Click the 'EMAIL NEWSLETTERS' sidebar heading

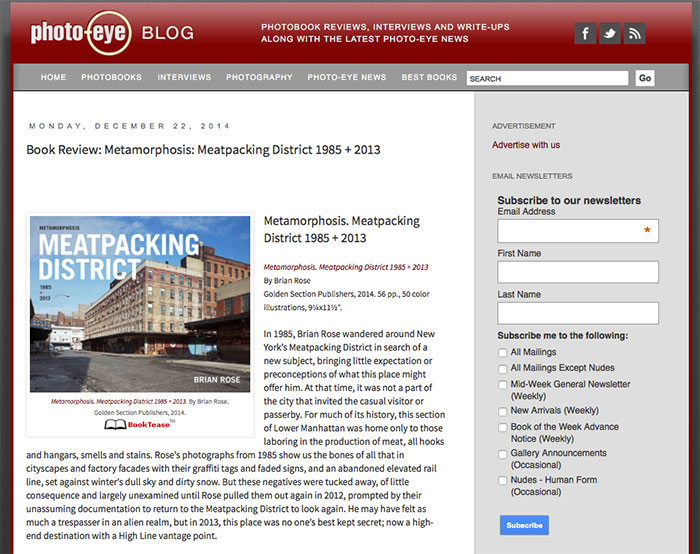532,176
